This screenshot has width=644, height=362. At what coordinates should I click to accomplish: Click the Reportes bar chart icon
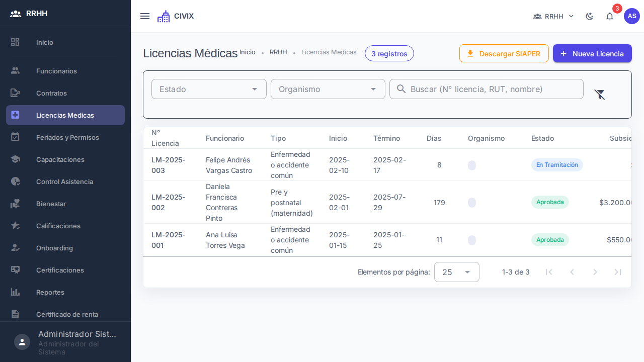point(16,292)
